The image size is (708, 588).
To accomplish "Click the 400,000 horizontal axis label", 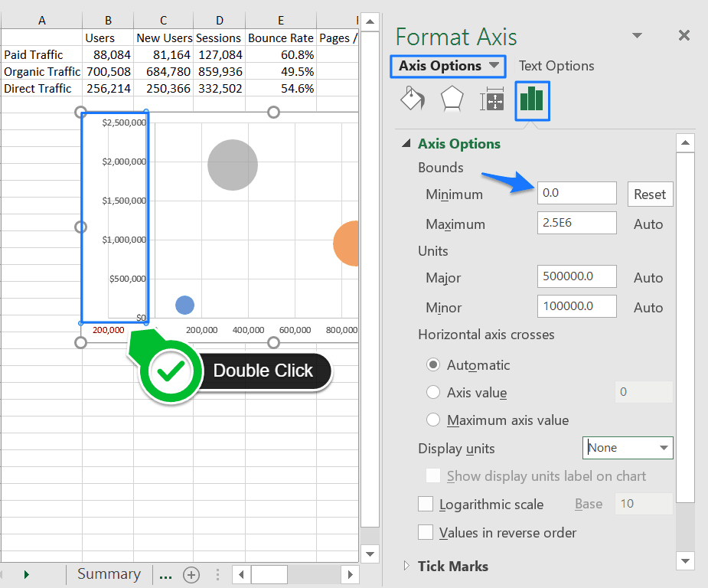I will point(248,330).
